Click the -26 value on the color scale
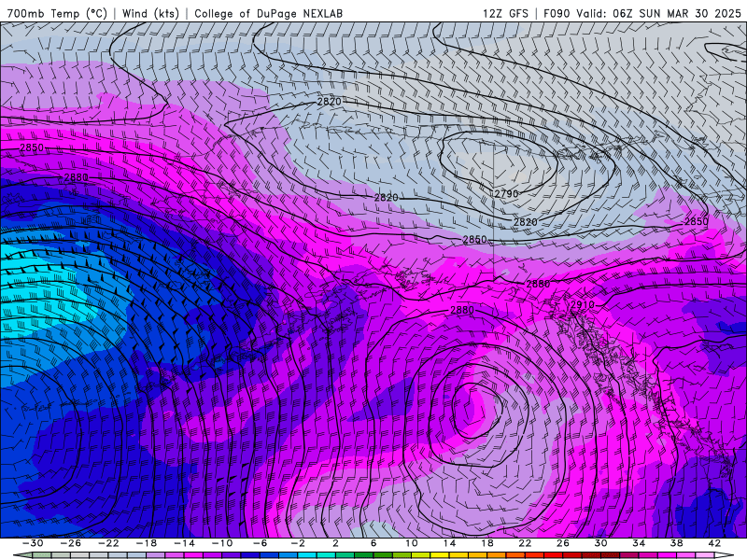Image resolution: width=747 pixels, height=560 pixels. click(x=71, y=543)
